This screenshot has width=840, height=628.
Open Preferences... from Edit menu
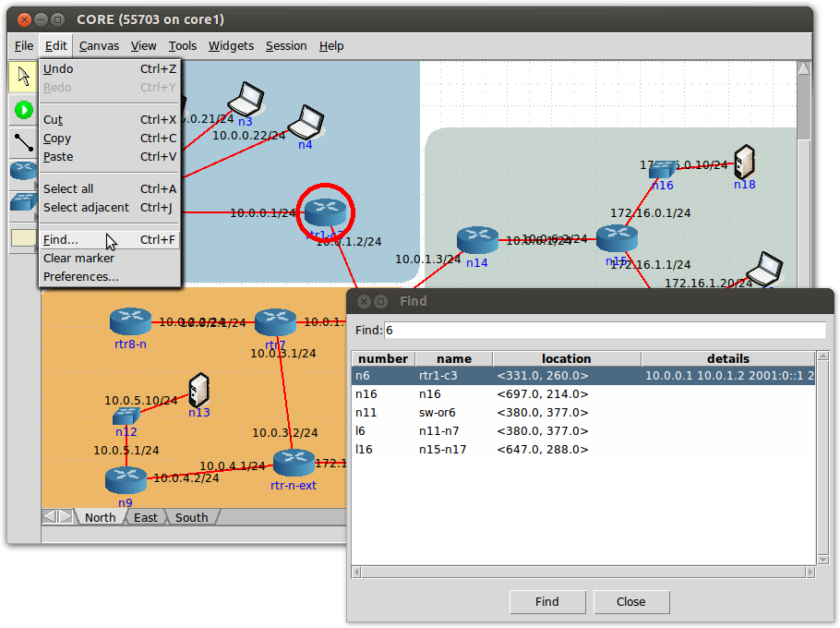click(110, 277)
